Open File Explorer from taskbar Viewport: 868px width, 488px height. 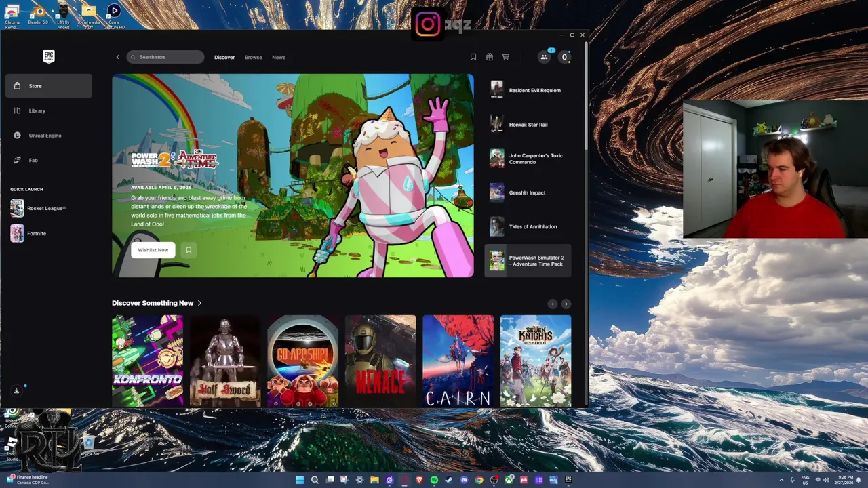374,480
